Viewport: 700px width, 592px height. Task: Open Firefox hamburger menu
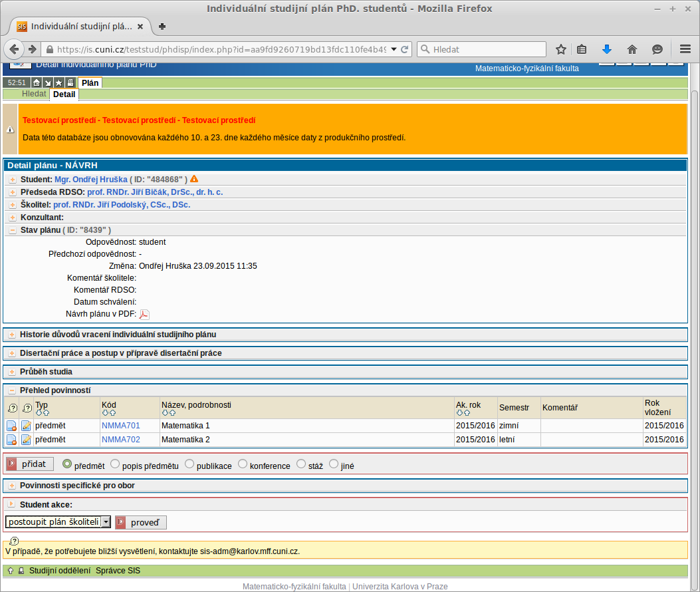(x=685, y=49)
